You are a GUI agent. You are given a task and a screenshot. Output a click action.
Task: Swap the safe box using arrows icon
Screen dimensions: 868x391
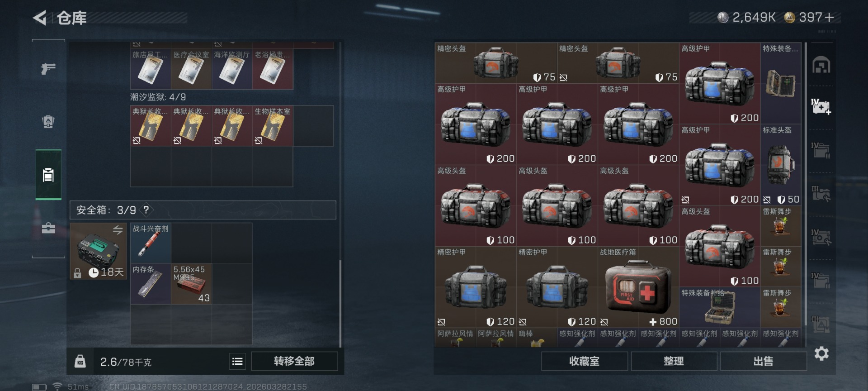pyautogui.click(x=118, y=230)
